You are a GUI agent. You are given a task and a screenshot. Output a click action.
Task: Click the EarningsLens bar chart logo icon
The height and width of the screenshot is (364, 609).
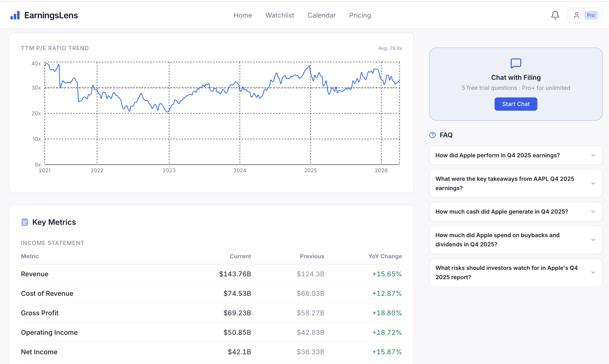tap(15, 15)
